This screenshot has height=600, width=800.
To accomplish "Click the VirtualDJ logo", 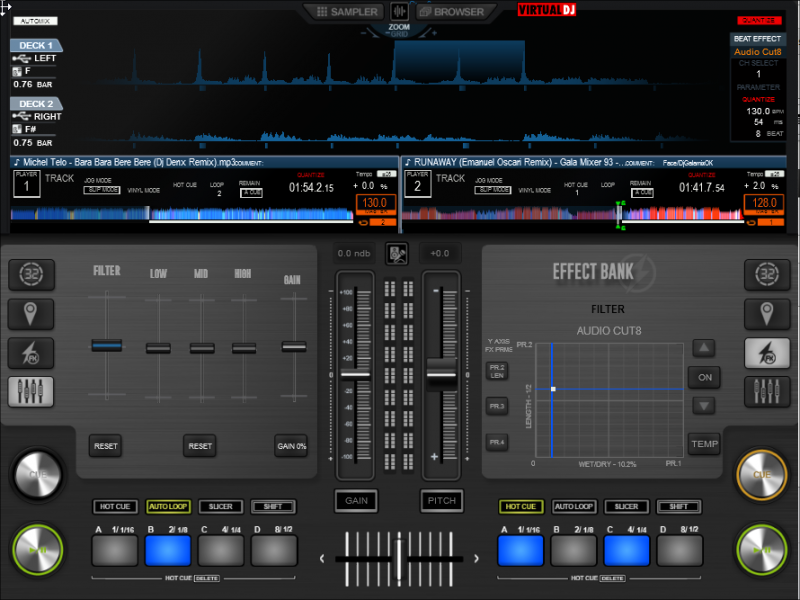I will [x=546, y=10].
